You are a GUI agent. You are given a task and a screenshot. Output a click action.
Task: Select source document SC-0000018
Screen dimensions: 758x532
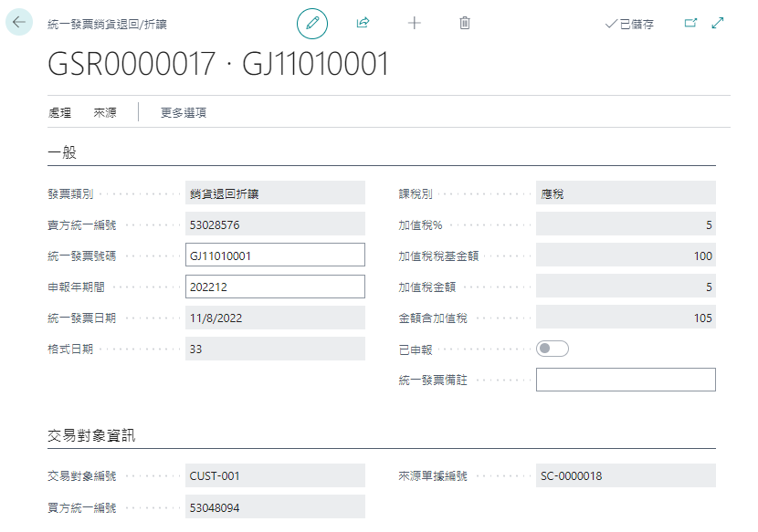pos(626,475)
